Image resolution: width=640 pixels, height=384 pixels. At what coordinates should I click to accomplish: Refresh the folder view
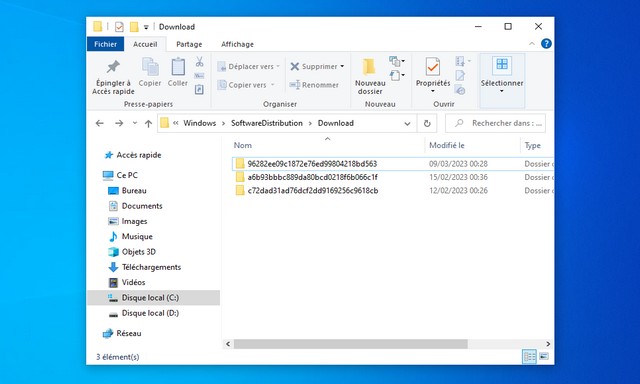tap(427, 123)
